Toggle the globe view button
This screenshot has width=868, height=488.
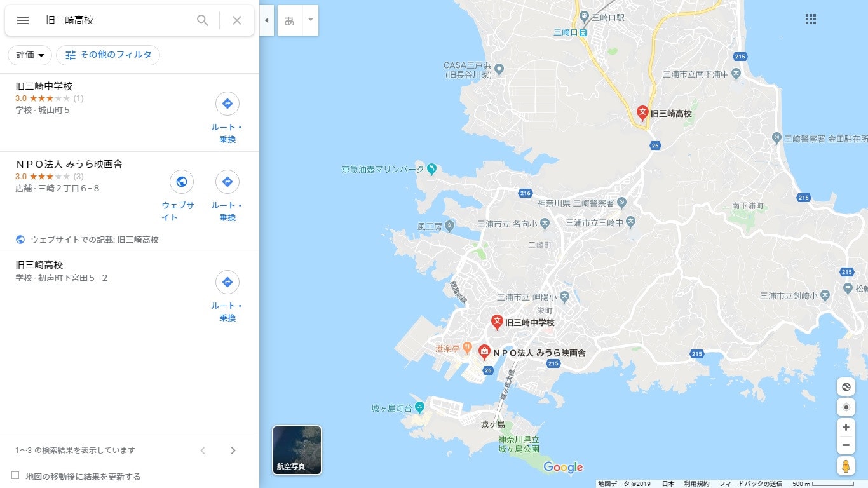pos(846,387)
